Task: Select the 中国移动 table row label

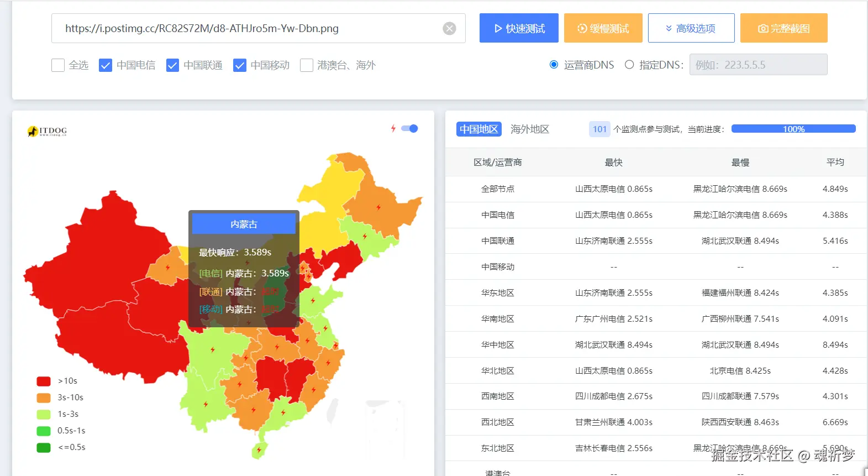Action: tap(497, 267)
